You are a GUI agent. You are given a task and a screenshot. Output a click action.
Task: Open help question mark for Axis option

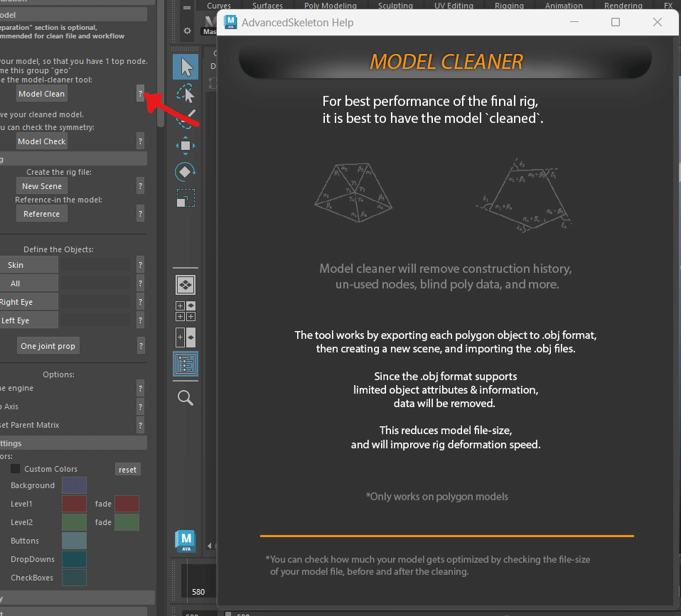(x=140, y=407)
